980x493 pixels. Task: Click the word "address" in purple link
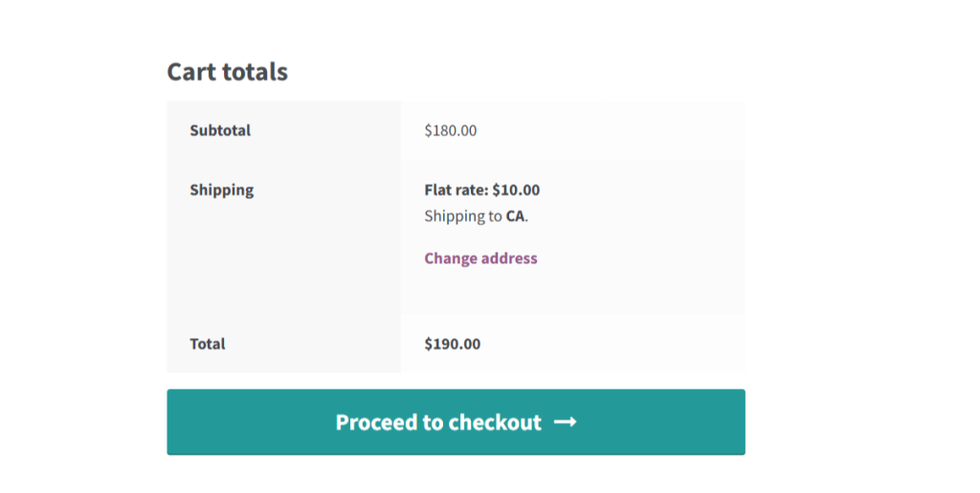(x=510, y=258)
